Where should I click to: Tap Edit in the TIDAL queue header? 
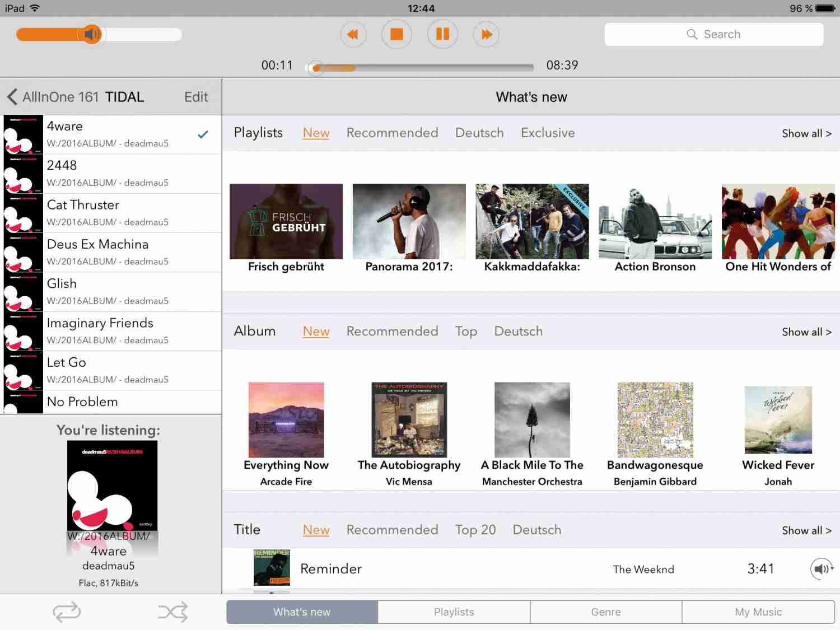click(196, 97)
